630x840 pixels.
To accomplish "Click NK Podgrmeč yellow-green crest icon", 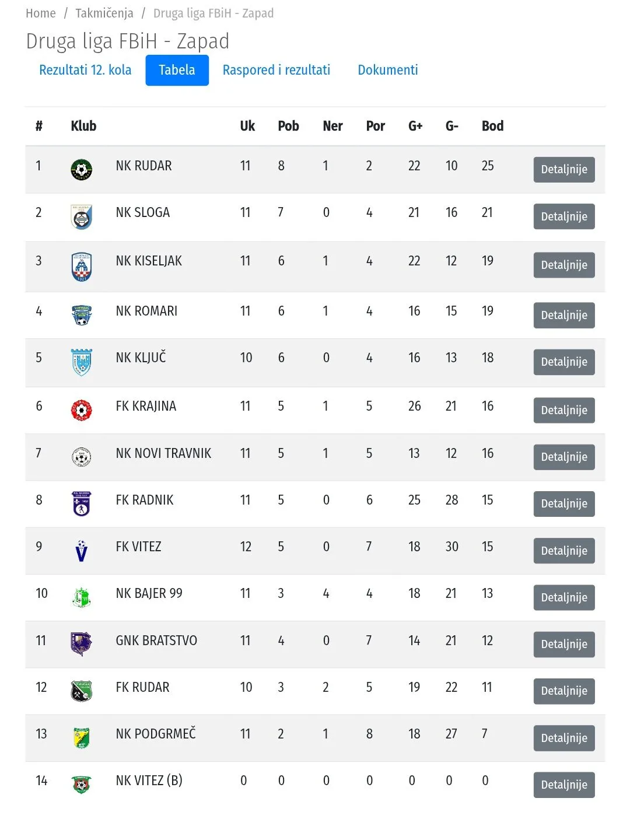I will pos(82,737).
